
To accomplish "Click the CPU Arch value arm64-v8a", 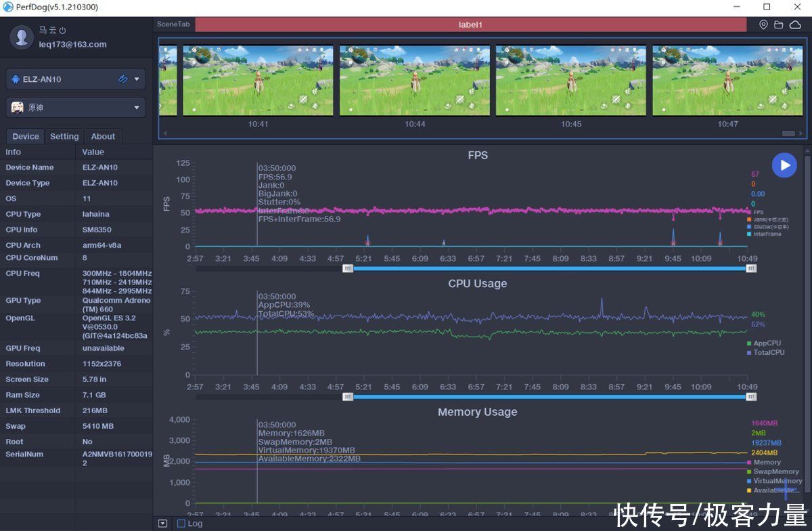I will (x=101, y=245).
